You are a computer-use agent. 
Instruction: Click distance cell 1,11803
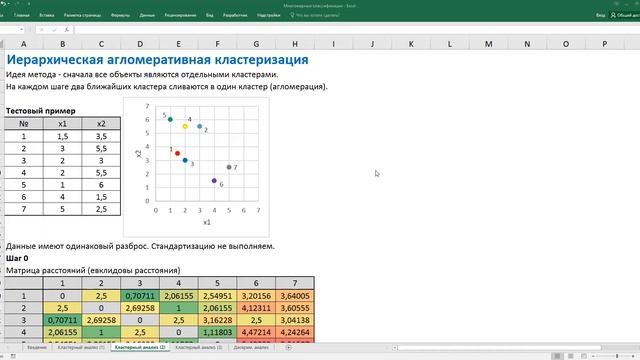click(x=217, y=332)
